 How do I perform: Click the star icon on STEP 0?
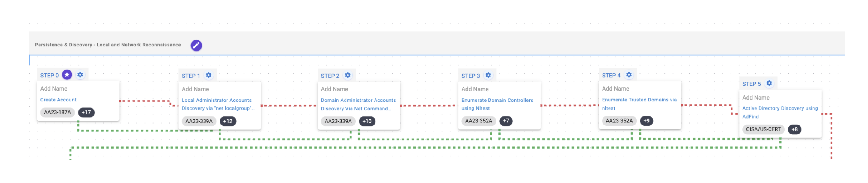[67, 75]
